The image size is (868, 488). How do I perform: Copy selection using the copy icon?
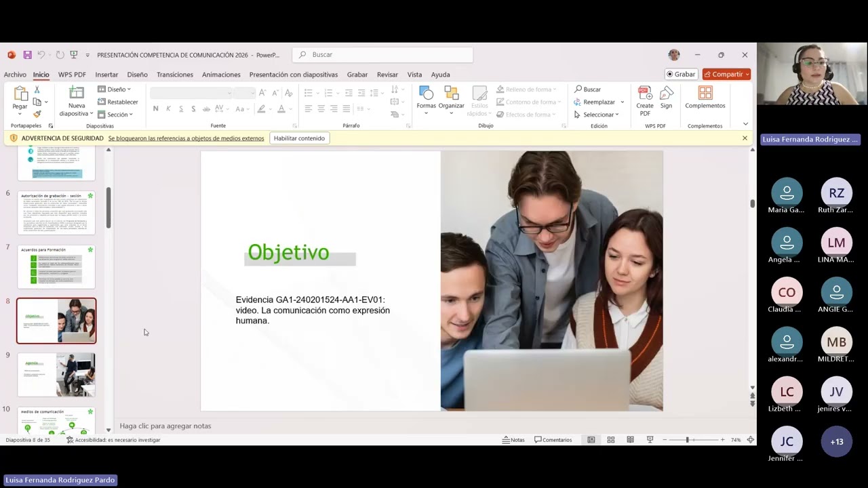tap(37, 102)
